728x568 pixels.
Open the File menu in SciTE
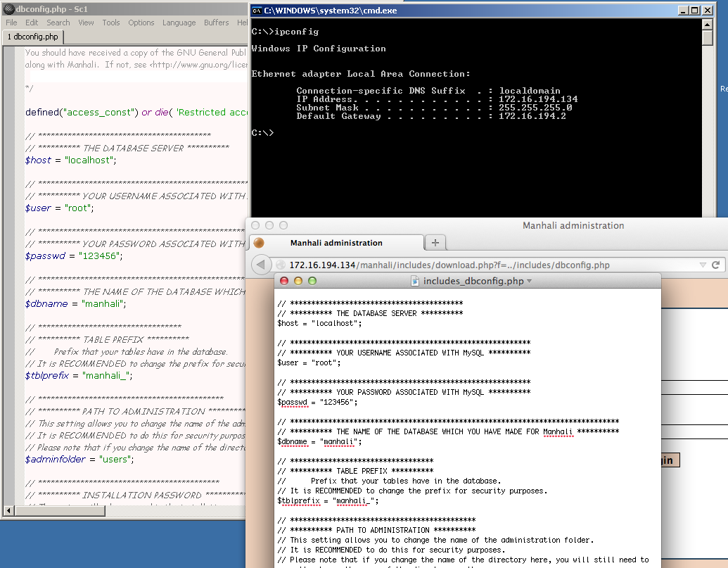tap(11, 23)
